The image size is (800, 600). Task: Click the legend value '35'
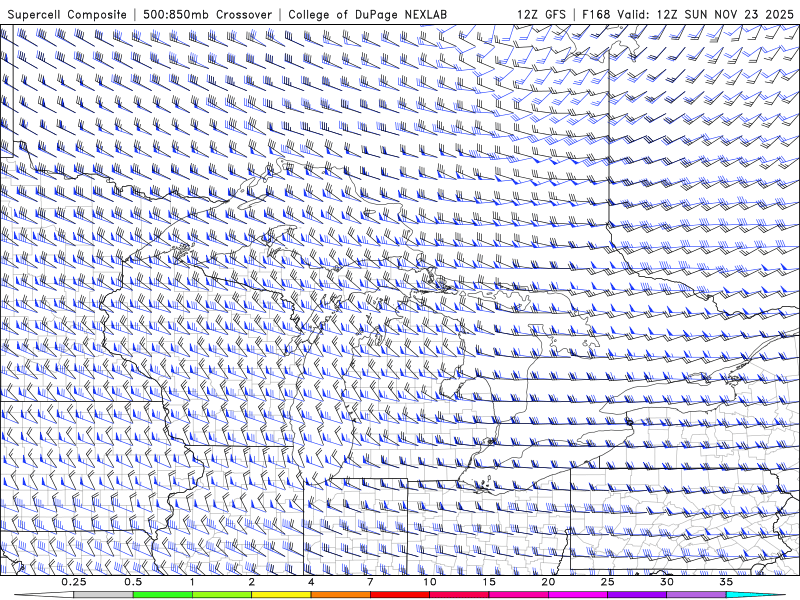(726, 582)
